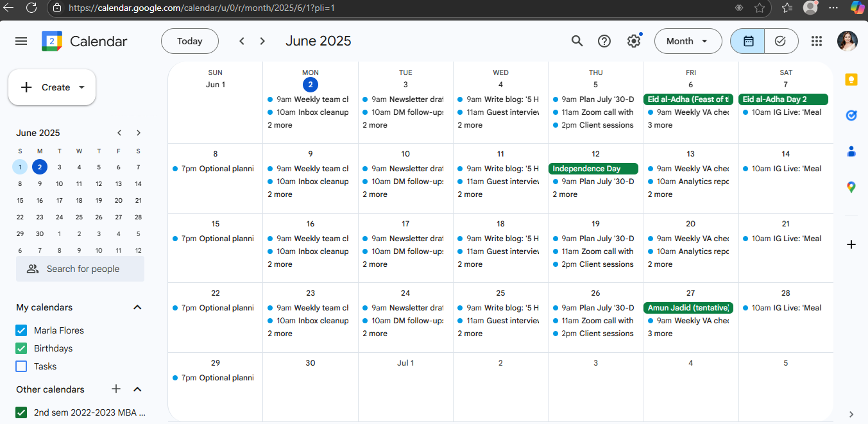Toggle the Birthdays calendar checkbox
The width and height of the screenshot is (868, 424).
[21, 348]
